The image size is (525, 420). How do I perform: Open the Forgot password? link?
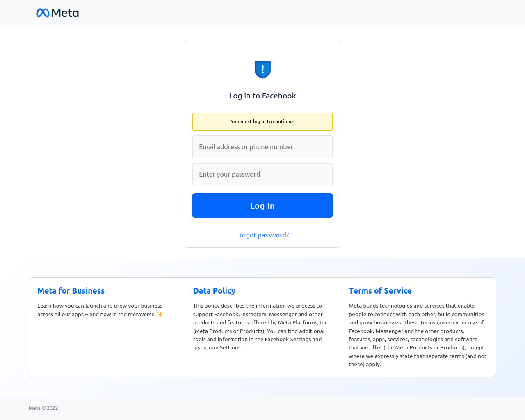tap(262, 235)
